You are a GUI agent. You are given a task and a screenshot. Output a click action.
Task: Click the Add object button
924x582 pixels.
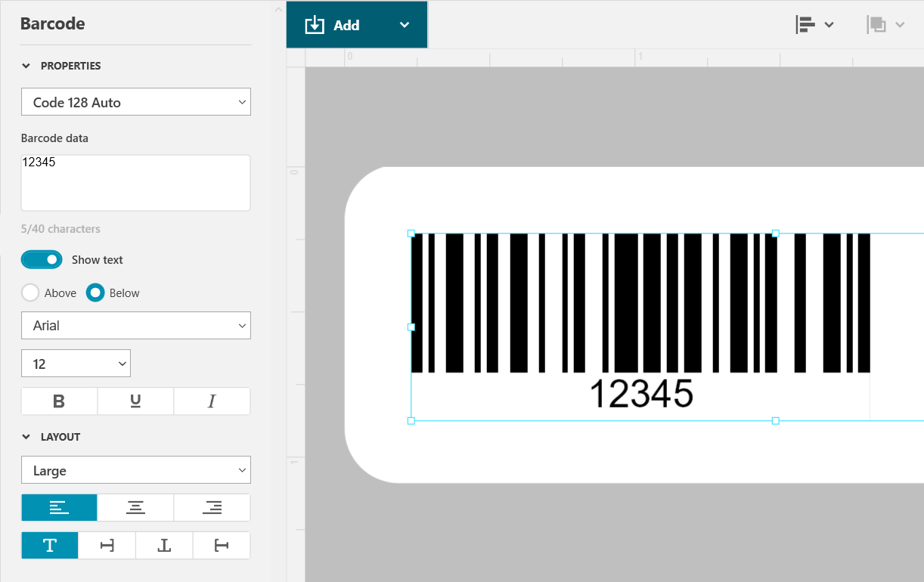click(333, 25)
